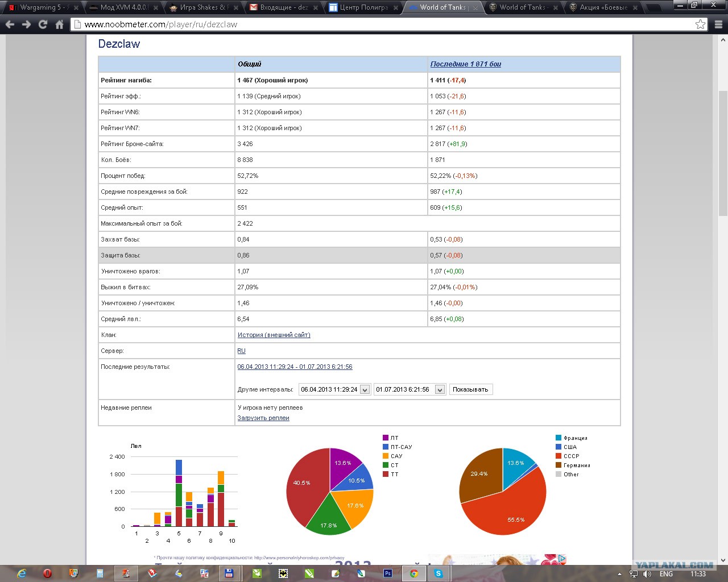Go to the browser home page
728x582 pixels.
click(59, 24)
